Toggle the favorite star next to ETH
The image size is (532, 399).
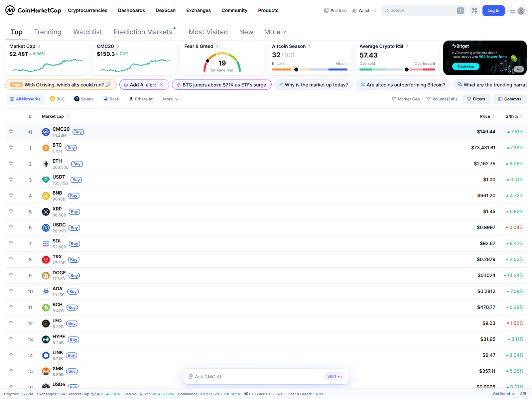coord(11,164)
